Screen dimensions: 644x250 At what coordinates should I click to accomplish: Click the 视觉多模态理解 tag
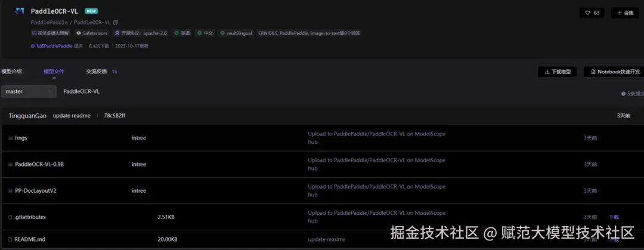[x=51, y=33]
